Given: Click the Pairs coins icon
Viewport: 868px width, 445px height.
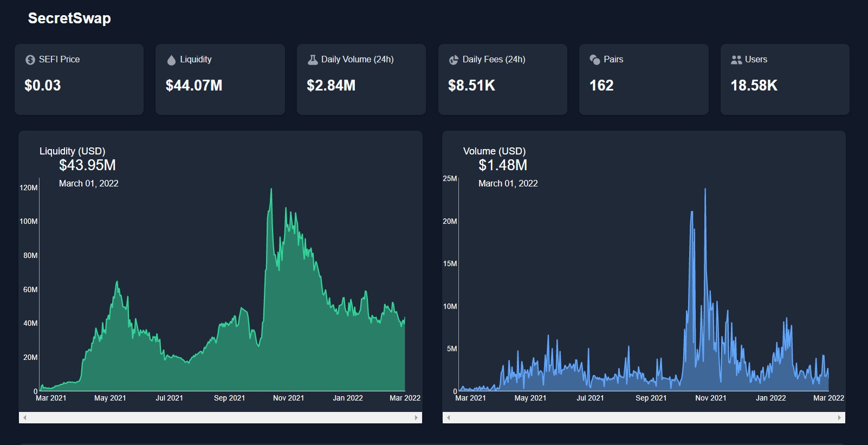Looking at the screenshot, I should point(595,60).
